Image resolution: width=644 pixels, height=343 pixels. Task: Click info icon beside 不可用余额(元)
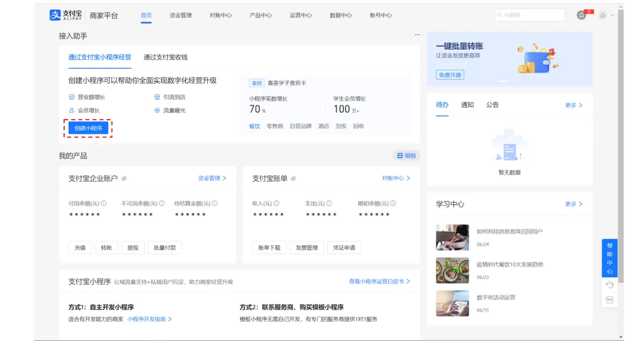(162, 203)
